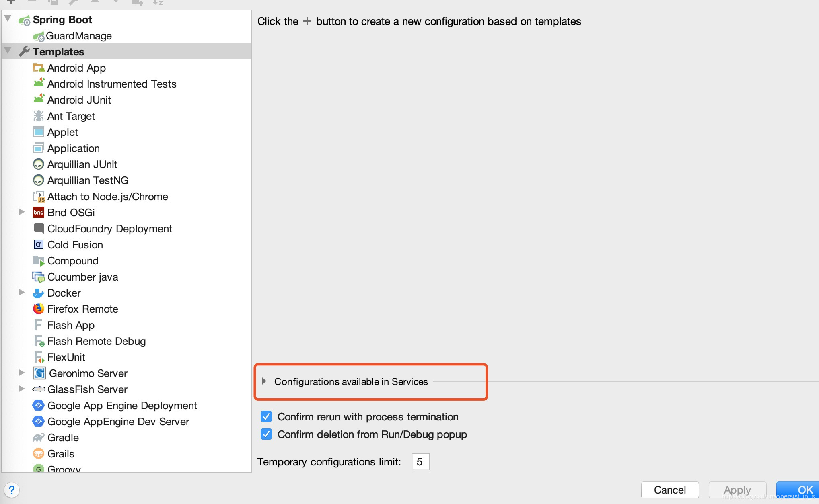Select the Gradle template icon

click(38, 437)
